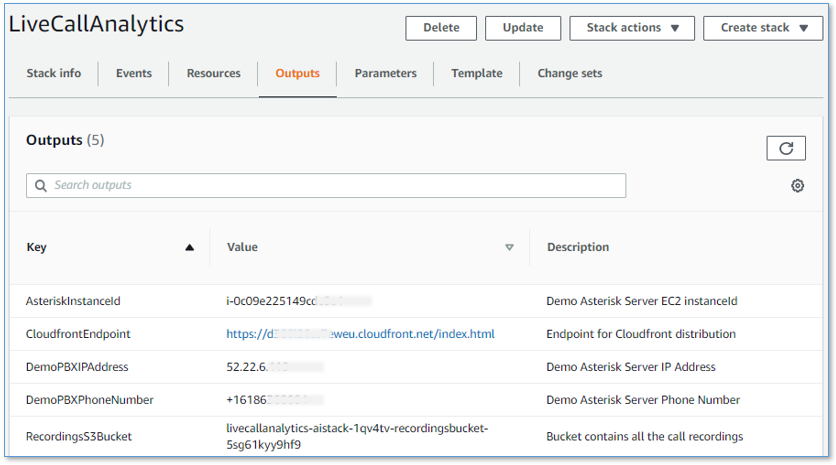Go to the Resources tab
This screenshot has height=465, width=836.
coord(213,74)
